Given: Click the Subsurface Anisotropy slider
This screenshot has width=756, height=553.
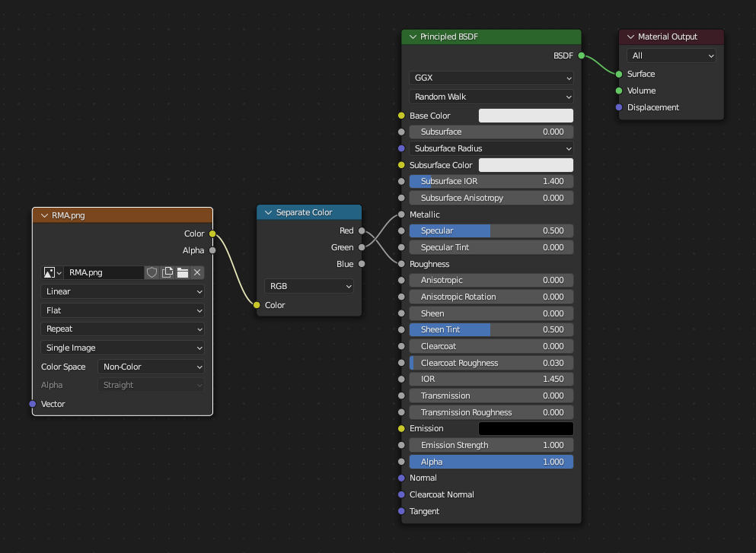Looking at the screenshot, I should (x=491, y=198).
